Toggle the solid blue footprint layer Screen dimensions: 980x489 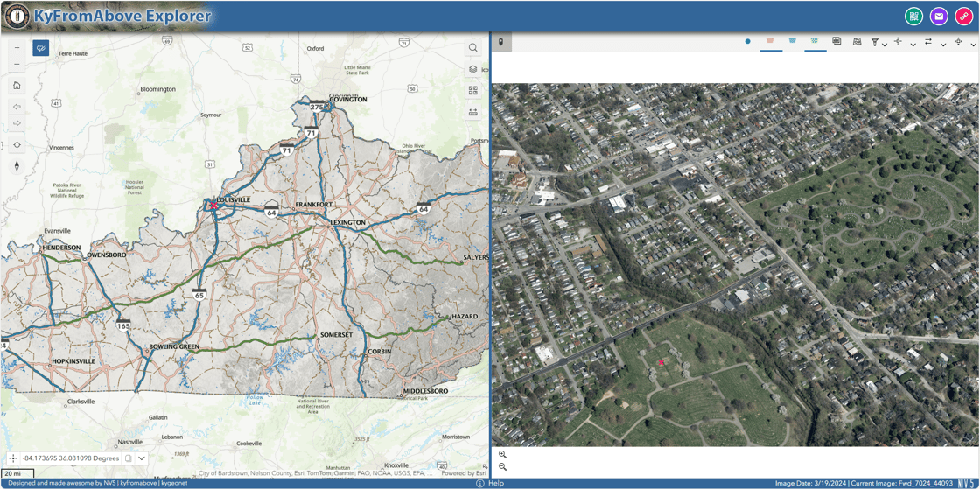coord(793,40)
